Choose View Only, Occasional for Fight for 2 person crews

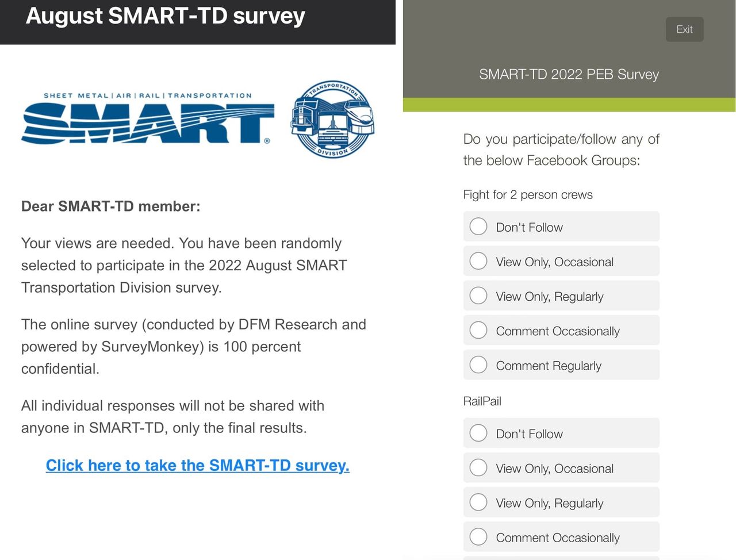pos(478,261)
